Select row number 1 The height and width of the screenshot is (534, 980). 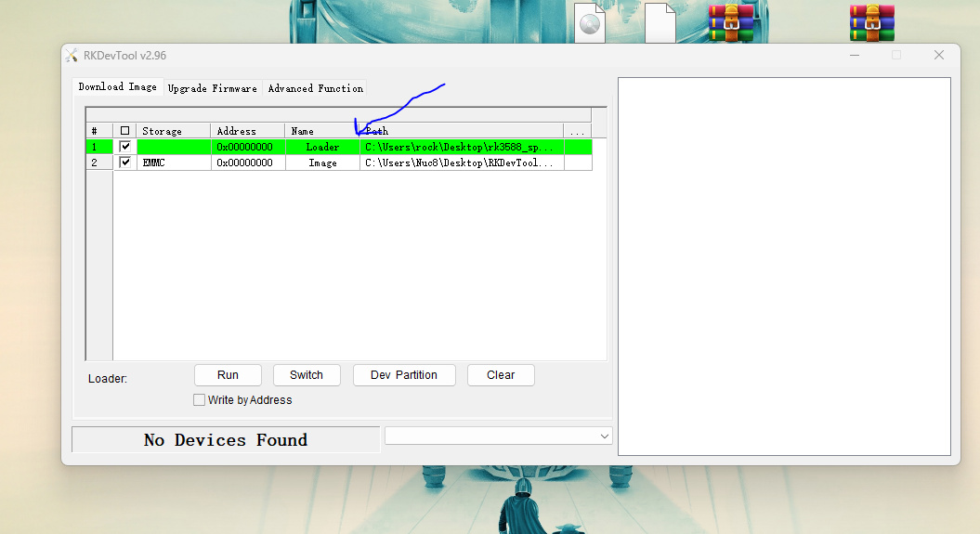point(98,147)
